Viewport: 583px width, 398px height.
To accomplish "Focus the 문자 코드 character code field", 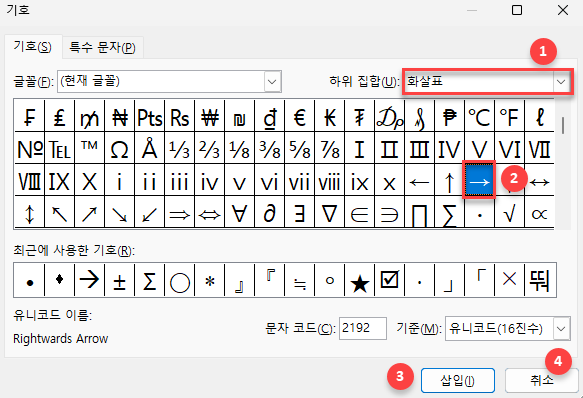I will [363, 328].
